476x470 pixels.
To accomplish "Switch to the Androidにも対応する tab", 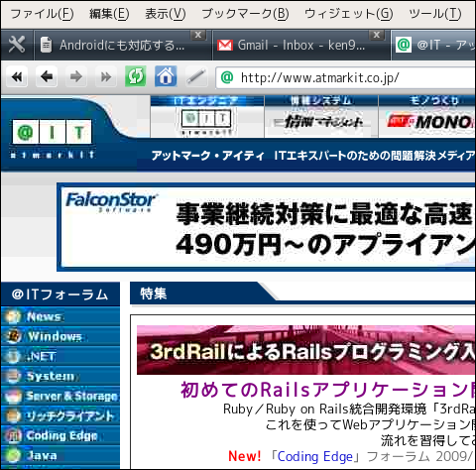I will (x=122, y=45).
